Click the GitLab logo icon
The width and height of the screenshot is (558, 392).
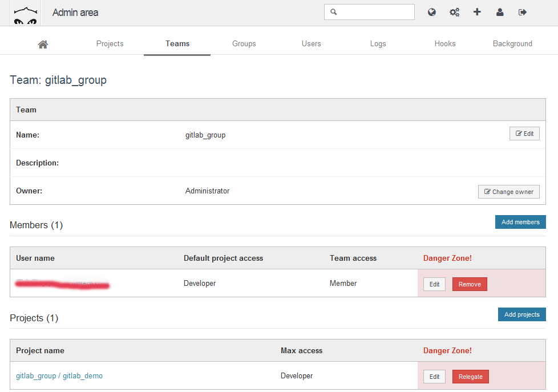pos(25,13)
